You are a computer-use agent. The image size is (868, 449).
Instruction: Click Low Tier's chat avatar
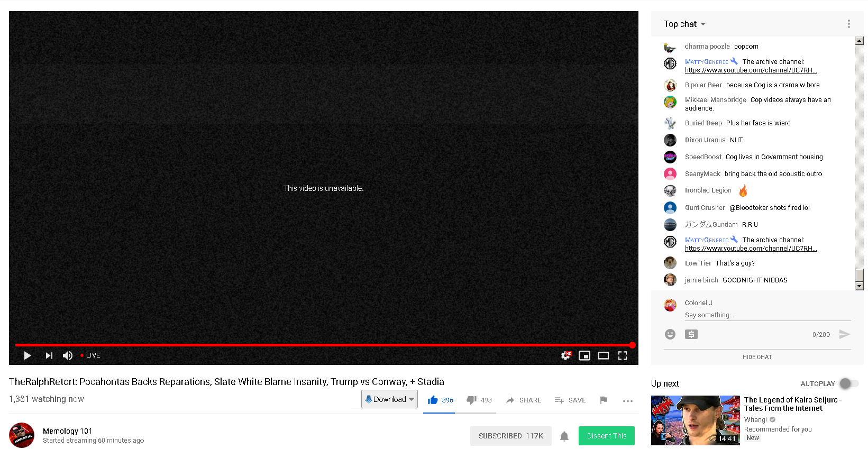tap(670, 263)
